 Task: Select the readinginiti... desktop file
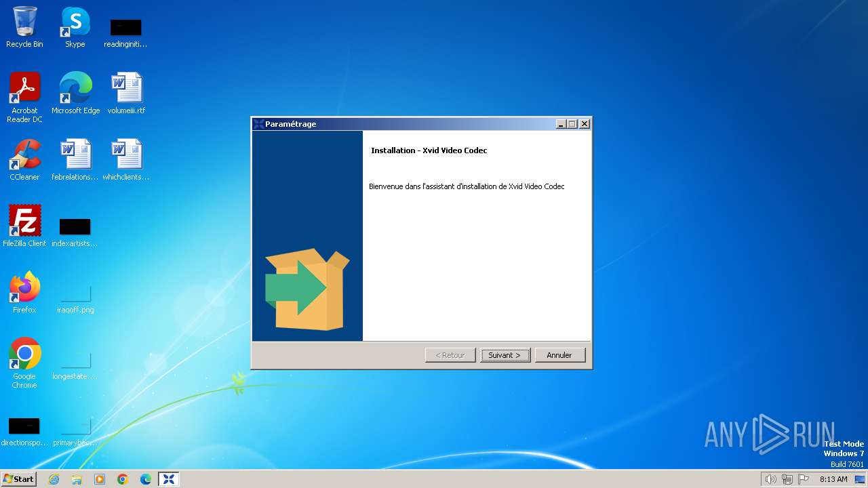point(125,34)
